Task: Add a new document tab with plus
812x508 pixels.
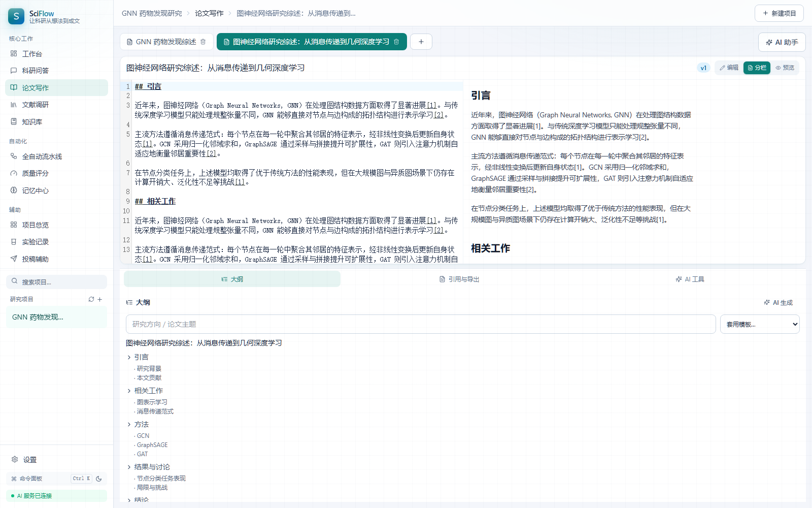Action: 421,42
